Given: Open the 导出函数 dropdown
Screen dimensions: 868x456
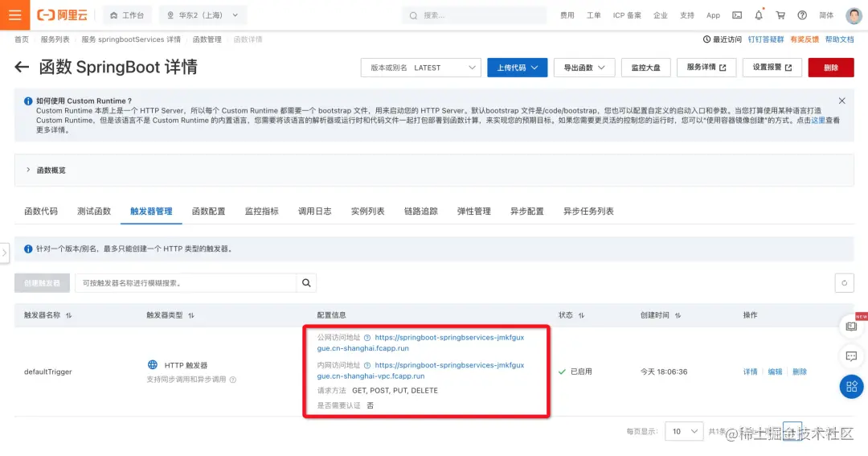Looking at the screenshot, I should click(584, 68).
